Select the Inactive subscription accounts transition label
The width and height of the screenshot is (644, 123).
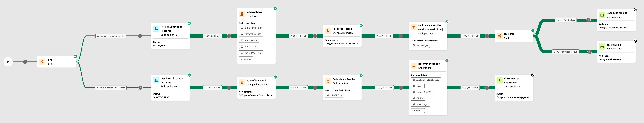tap(110, 88)
